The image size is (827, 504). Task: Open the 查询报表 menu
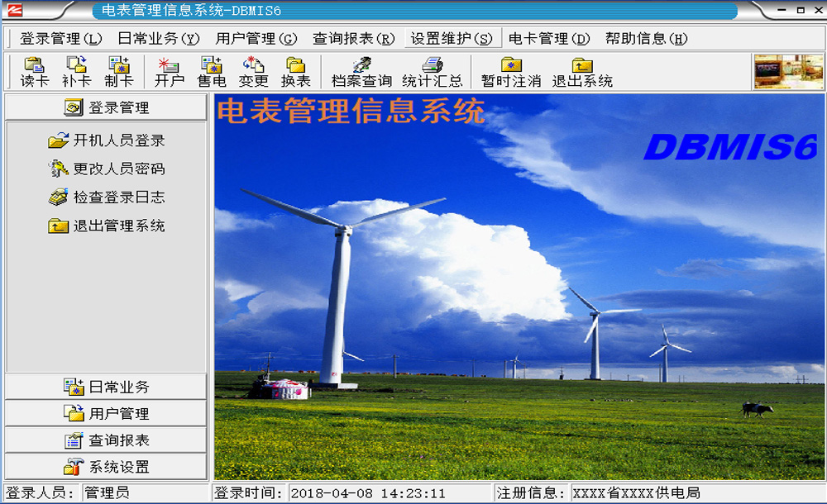click(x=354, y=39)
